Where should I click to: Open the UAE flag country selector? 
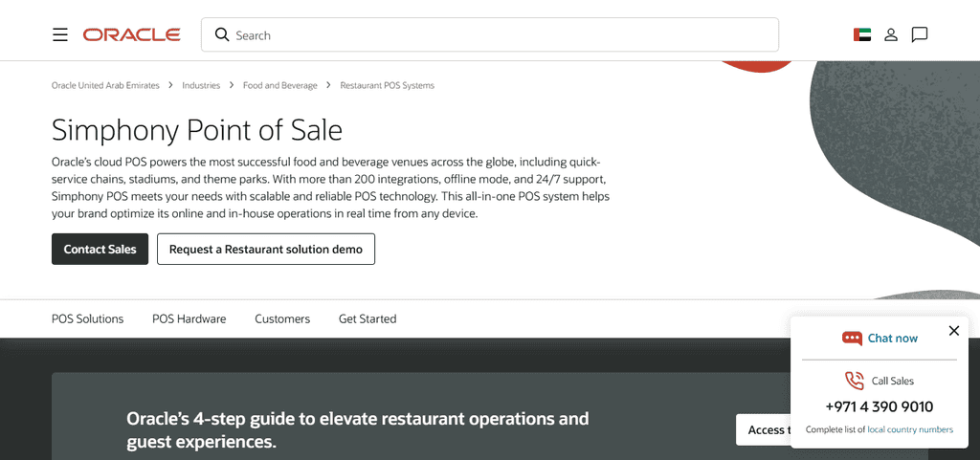click(862, 35)
